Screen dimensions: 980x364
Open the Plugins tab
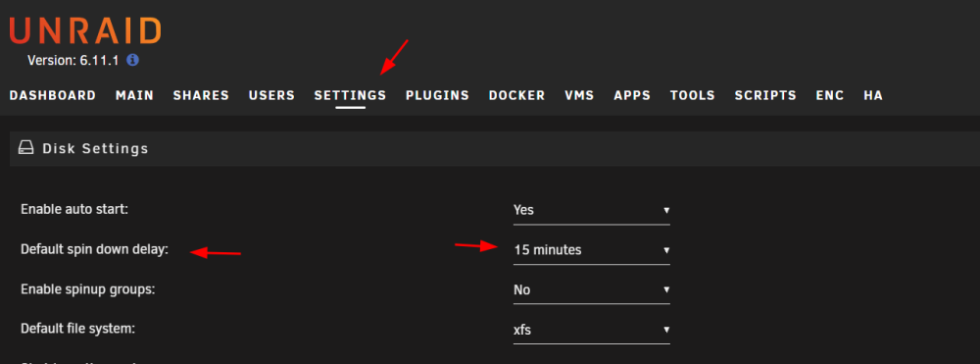pyautogui.click(x=437, y=96)
